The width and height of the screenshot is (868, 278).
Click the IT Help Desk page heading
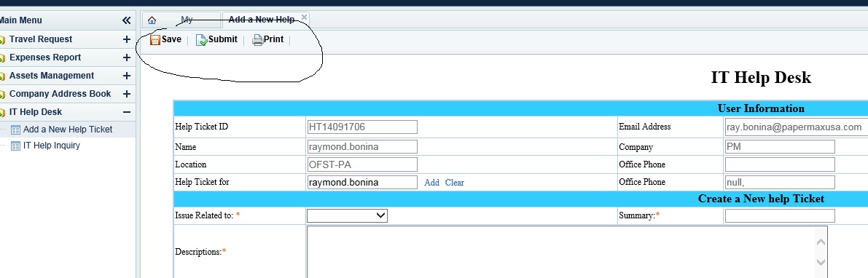pyautogui.click(x=761, y=77)
